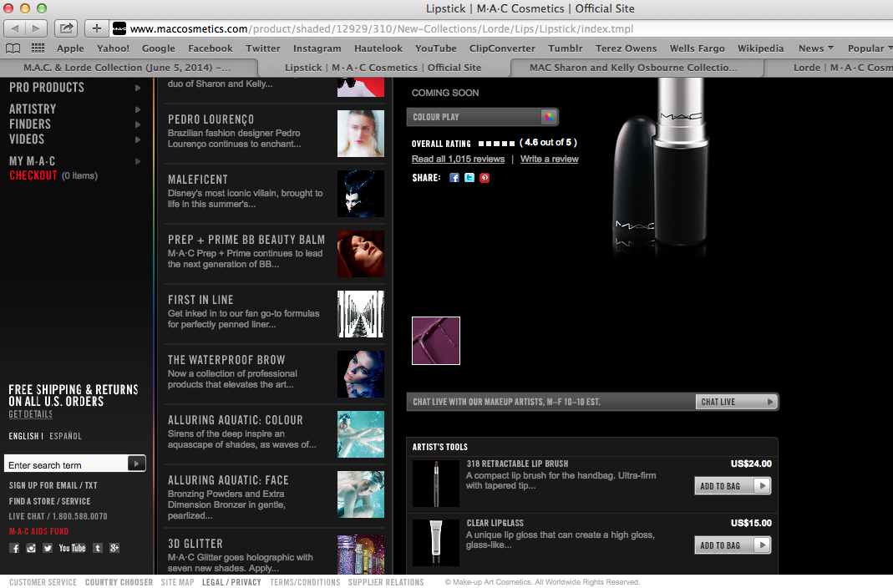Screen dimensions: 893x588
Task: Switch to the M.A.C. & Lorde Collection tab
Action: pyautogui.click(x=127, y=68)
